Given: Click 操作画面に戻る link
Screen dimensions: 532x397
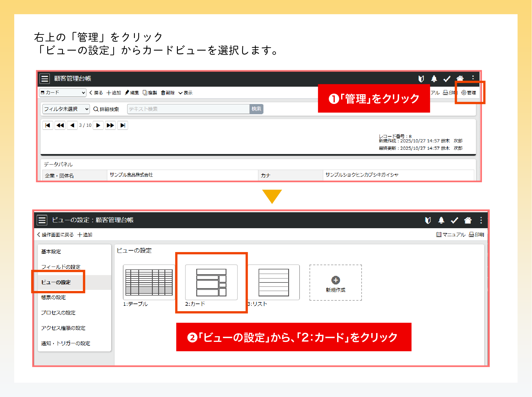Looking at the screenshot, I should click(x=55, y=235).
